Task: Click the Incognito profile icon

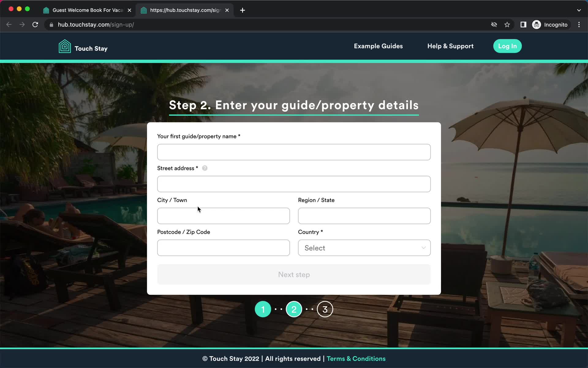Action: 536,25
